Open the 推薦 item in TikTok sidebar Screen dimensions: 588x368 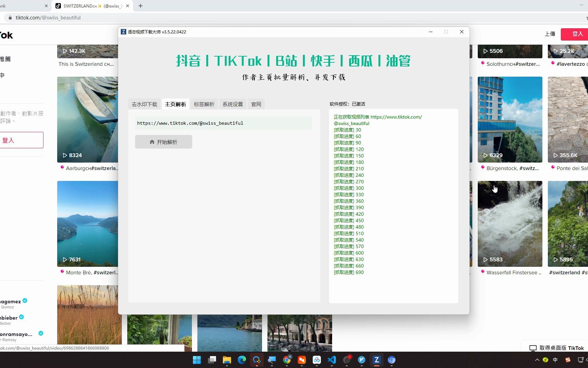point(5,59)
